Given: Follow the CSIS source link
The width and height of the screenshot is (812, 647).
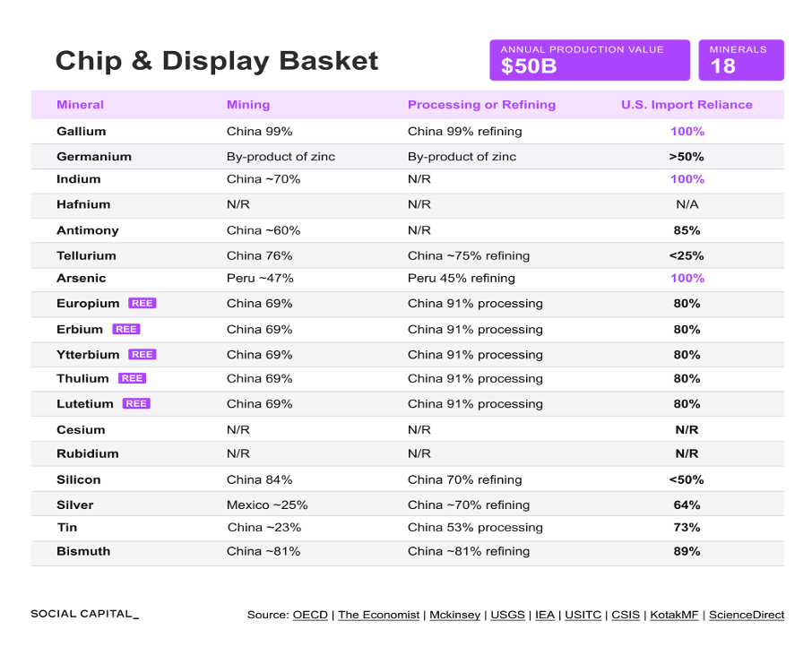Looking at the screenshot, I should pos(626,615).
